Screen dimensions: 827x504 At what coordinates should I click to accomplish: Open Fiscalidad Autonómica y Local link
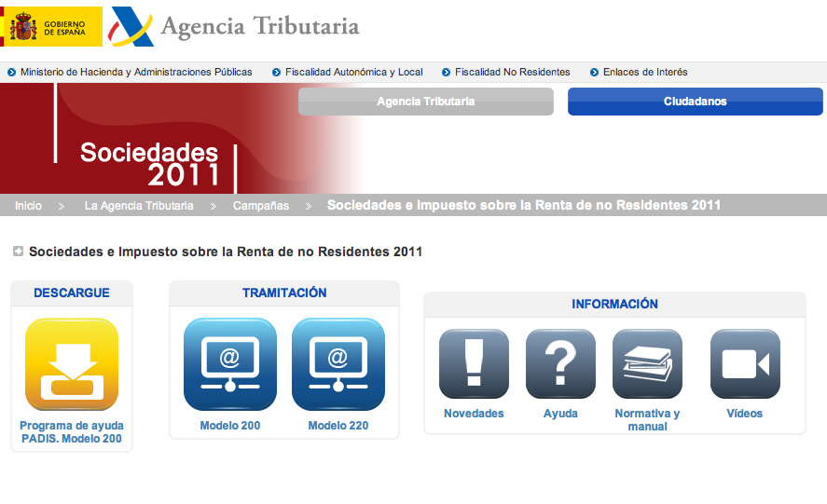[353, 72]
